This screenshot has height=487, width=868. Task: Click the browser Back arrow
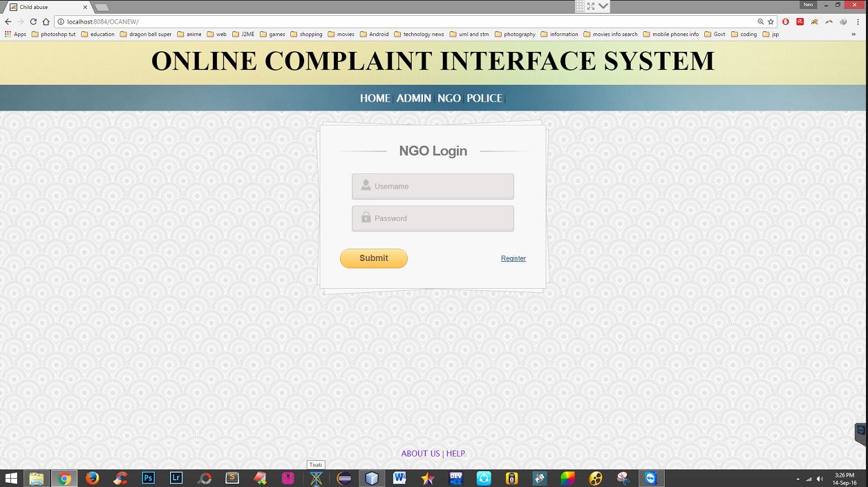8,22
